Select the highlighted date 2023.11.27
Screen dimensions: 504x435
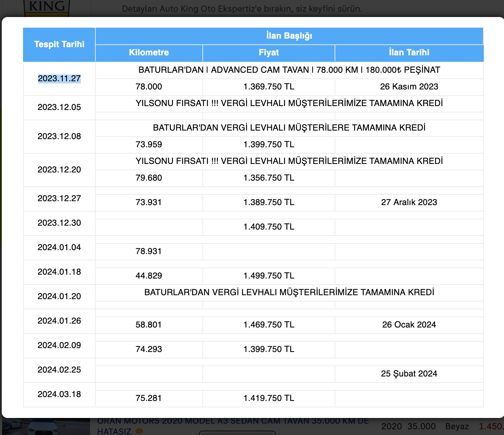tap(59, 78)
